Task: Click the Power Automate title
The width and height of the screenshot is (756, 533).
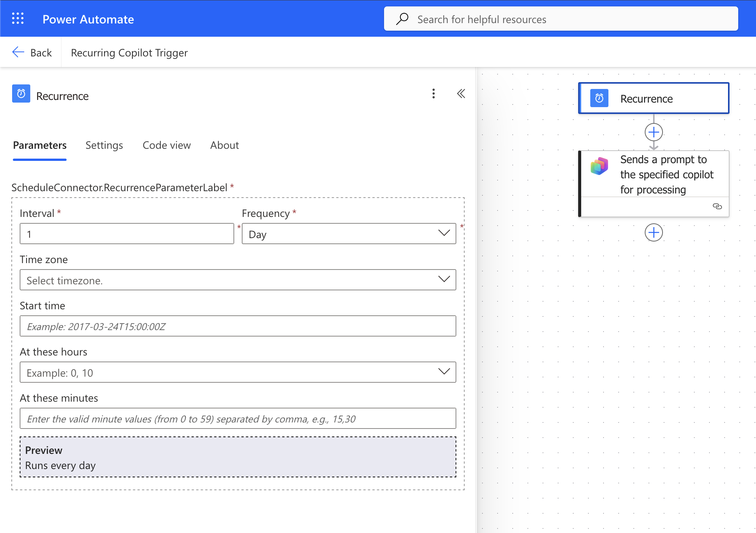Action: click(88, 19)
